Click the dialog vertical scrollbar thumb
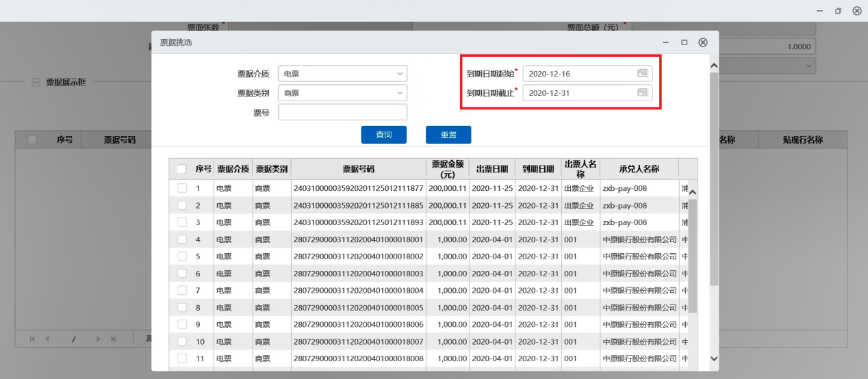This screenshot has width=868, height=379. pos(714,179)
